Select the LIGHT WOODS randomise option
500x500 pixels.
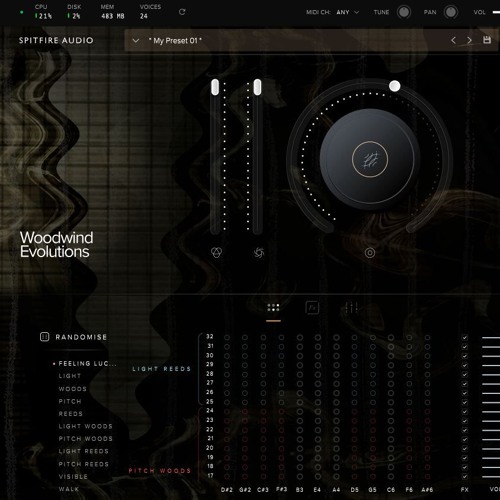tap(85, 426)
